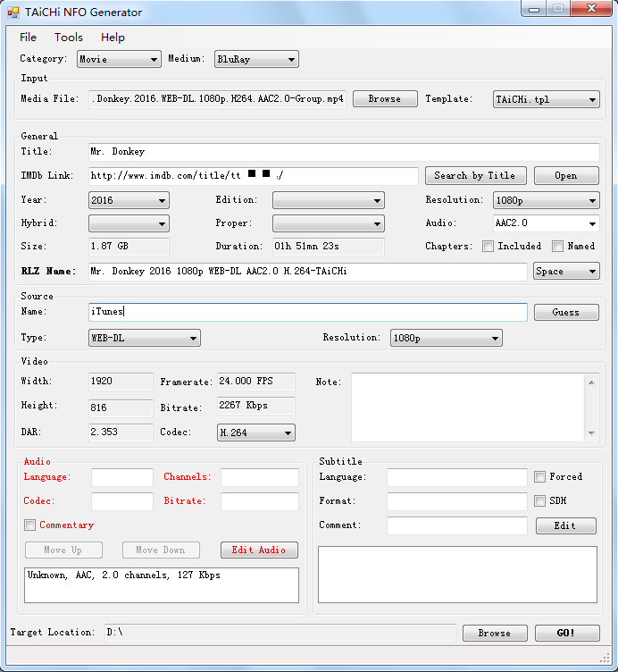618x672 pixels.
Task: Click the Media File path field
Action: (217, 99)
